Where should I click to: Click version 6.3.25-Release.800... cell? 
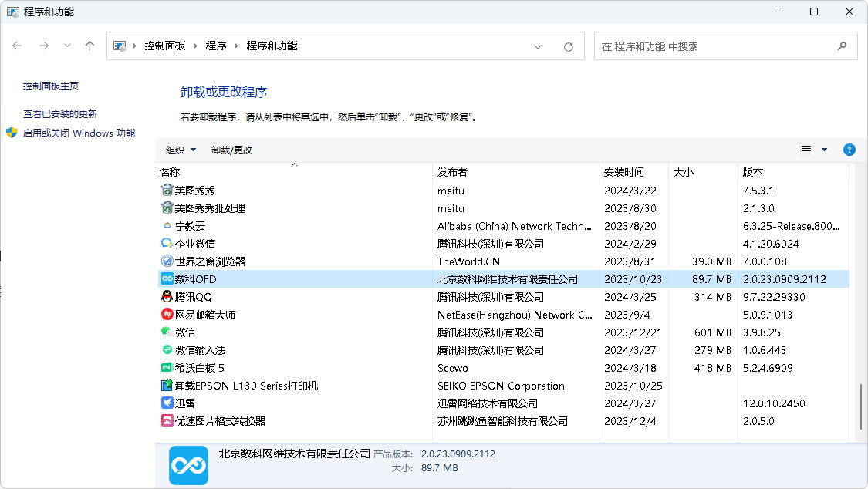pos(791,226)
